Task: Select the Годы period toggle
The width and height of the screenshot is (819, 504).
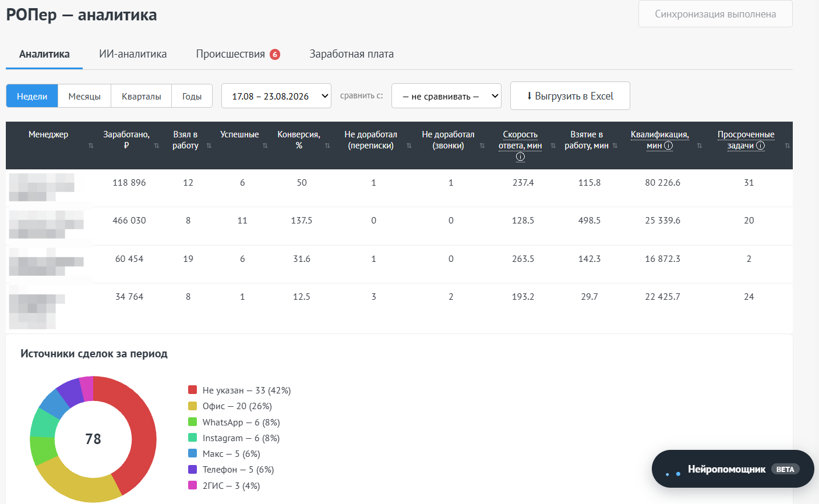Action: coord(192,96)
